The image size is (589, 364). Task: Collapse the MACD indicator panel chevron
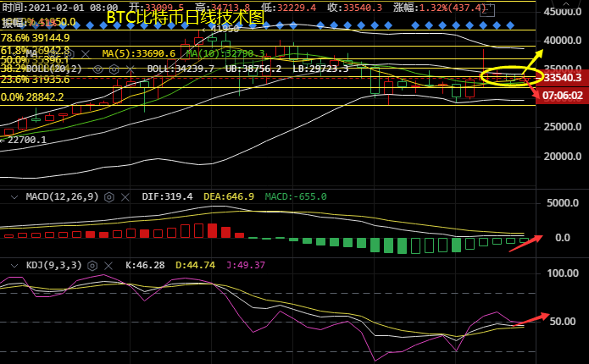pyautogui.click(x=14, y=196)
